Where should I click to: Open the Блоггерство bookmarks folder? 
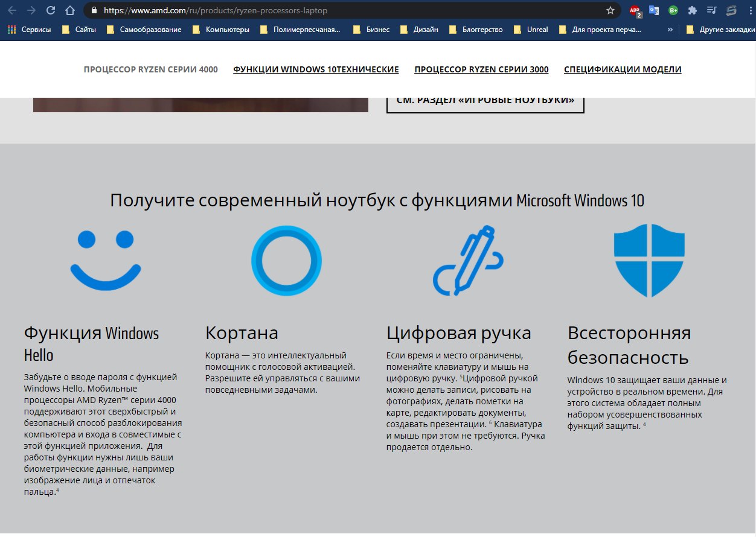click(x=475, y=30)
